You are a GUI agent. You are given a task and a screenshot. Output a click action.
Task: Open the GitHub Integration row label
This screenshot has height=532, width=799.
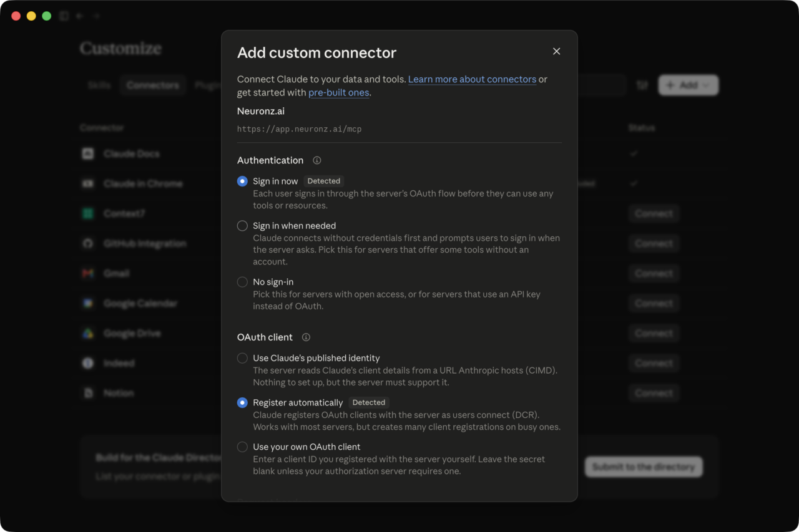pos(145,243)
